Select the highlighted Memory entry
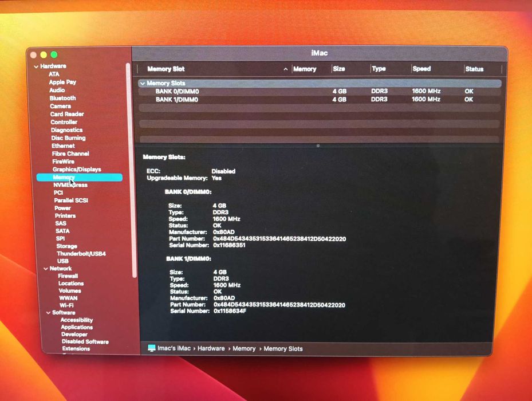 (x=80, y=177)
